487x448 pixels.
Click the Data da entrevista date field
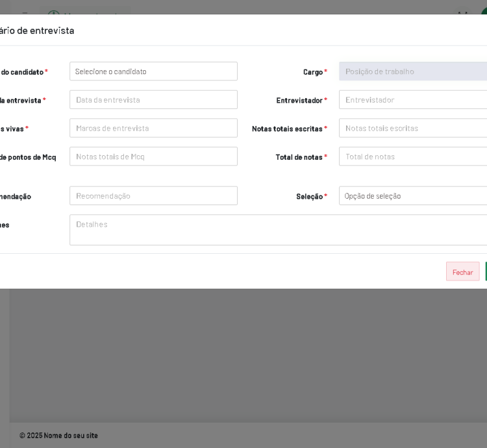[153, 100]
